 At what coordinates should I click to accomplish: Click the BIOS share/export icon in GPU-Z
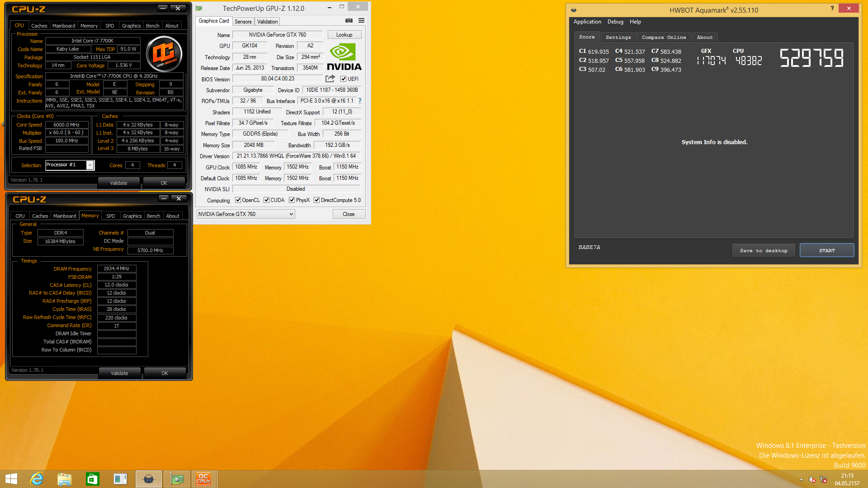pos(330,79)
